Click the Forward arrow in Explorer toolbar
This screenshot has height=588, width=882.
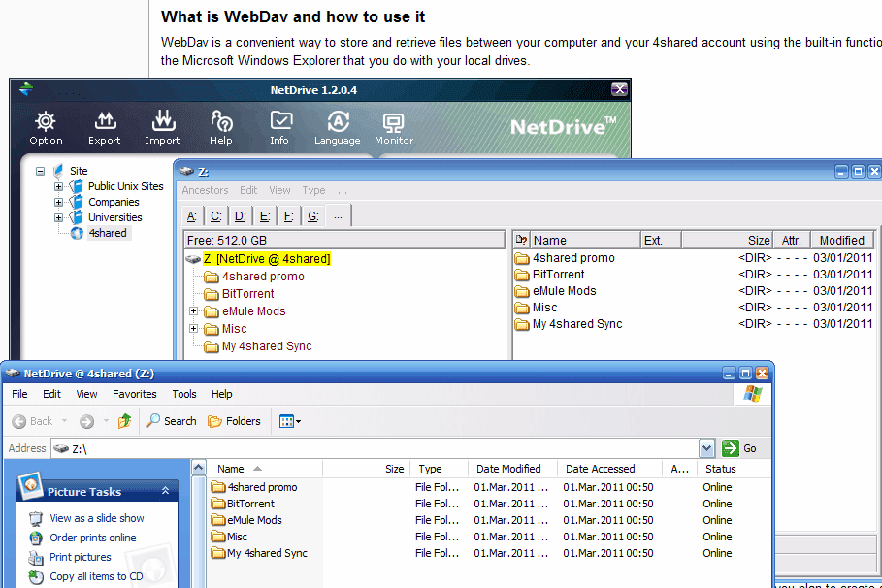[86, 421]
